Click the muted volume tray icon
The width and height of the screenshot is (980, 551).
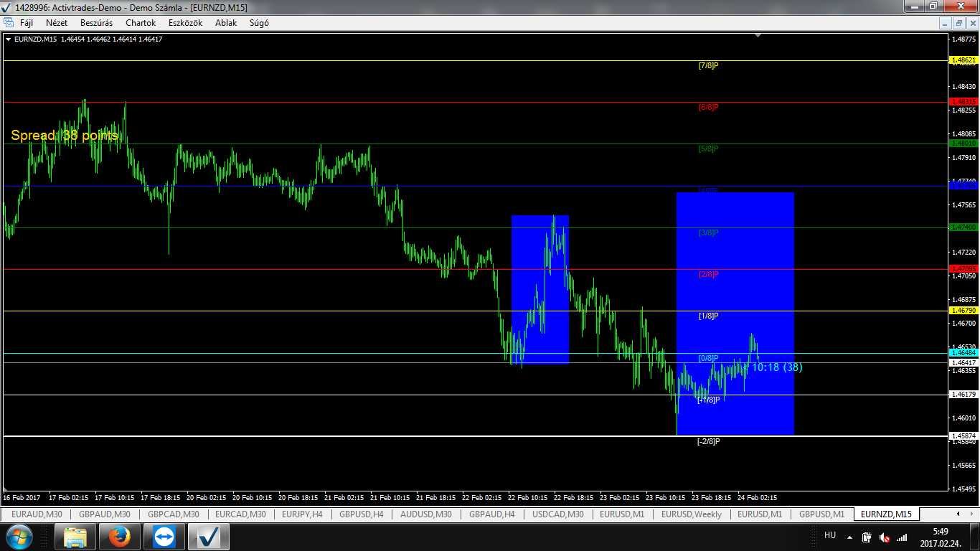[x=885, y=537]
